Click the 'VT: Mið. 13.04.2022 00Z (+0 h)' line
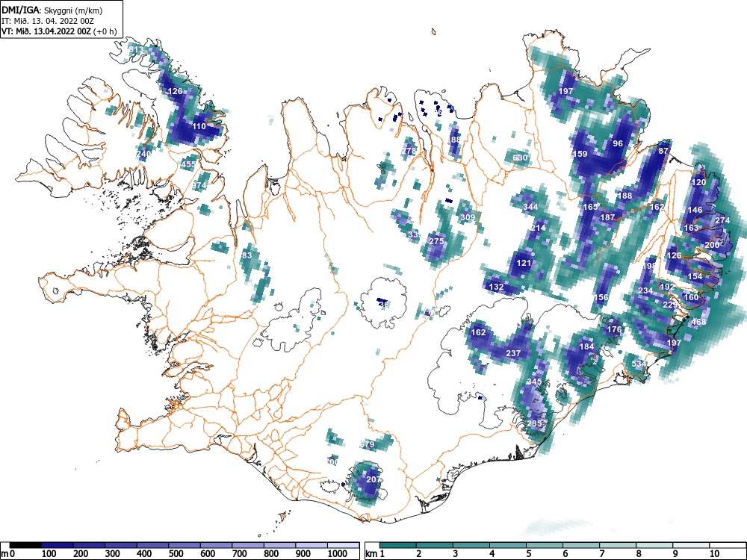Viewport: 747px width, 560px height. (59, 31)
